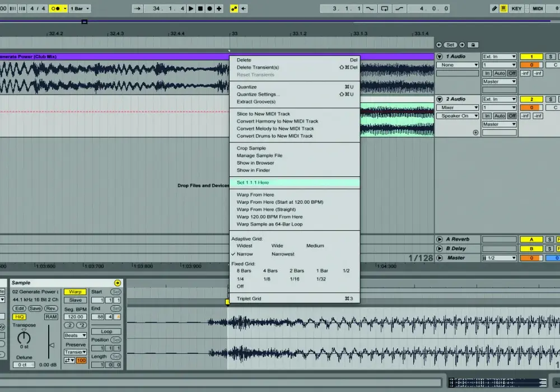Viewport: 560px width, 392px height.
Task: Choose Slice to New MIDI Track
Action: [295, 114]
